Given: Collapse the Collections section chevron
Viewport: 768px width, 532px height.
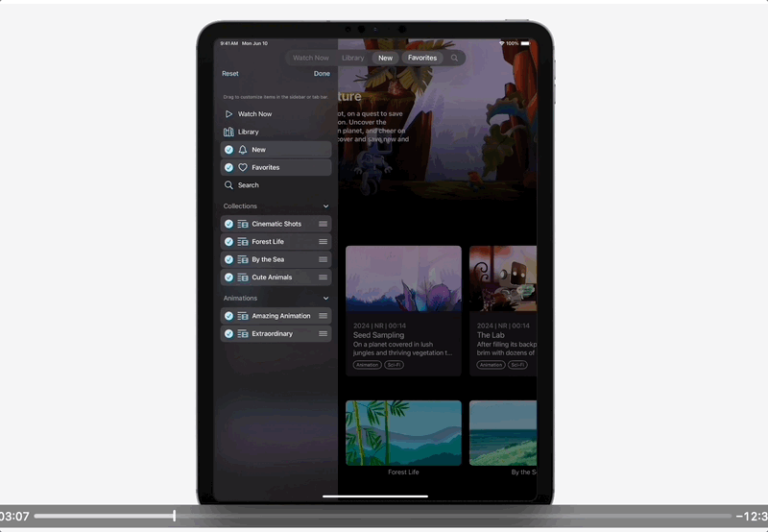Looking at the screenshot, I should pos(325,206).
